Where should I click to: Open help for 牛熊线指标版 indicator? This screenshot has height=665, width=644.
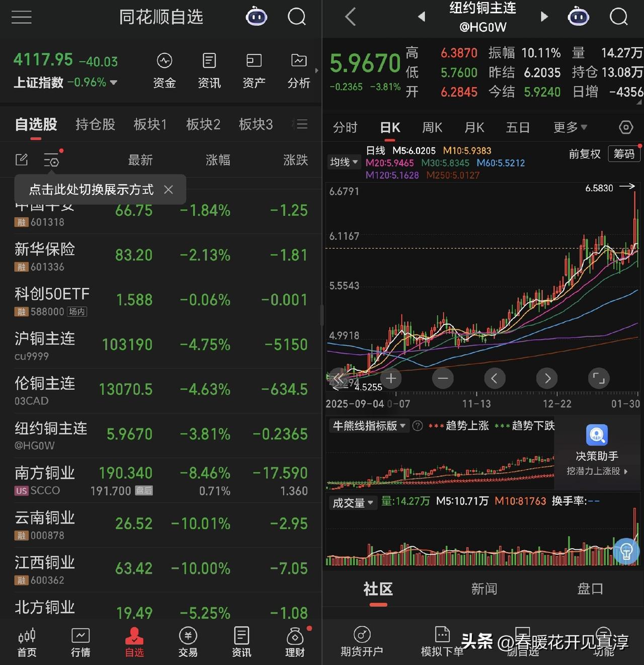point(418,426)
